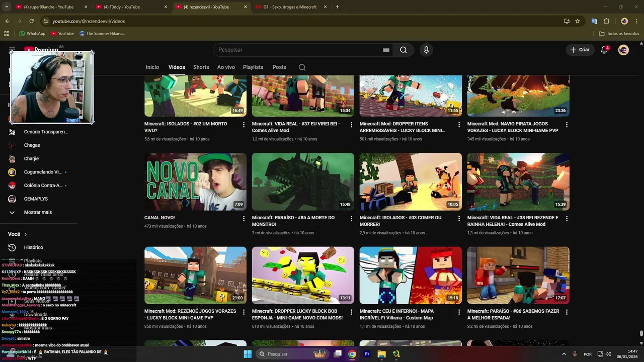Open options for NAVIO PIRATA video
This screenshot has width=644, height=362.
[567, 125]
